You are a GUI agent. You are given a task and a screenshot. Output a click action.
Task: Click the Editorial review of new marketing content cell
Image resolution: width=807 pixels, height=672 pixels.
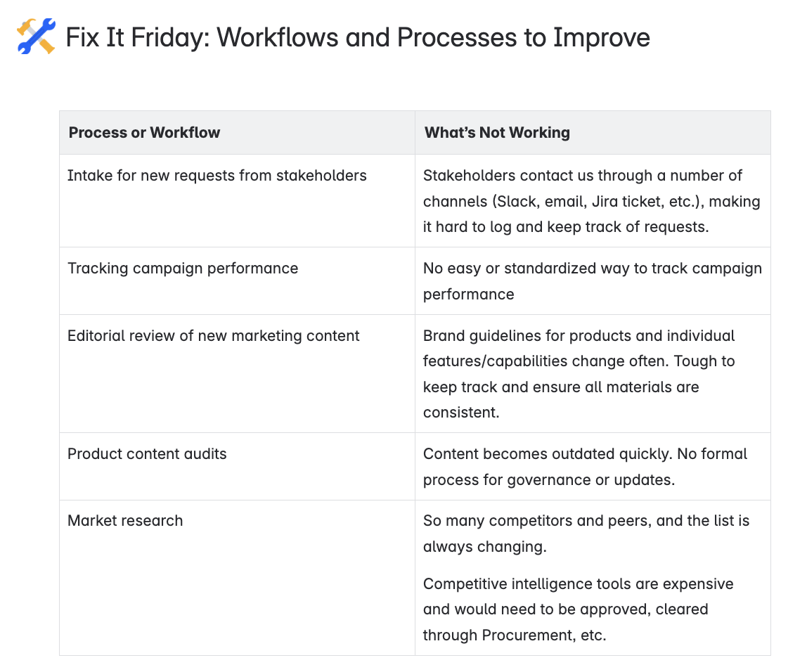(x=238, y=373)
